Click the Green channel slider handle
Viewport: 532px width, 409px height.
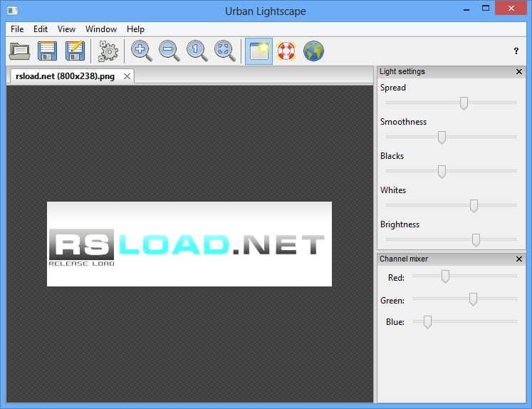pyautogui.click(x=473, y=299)
